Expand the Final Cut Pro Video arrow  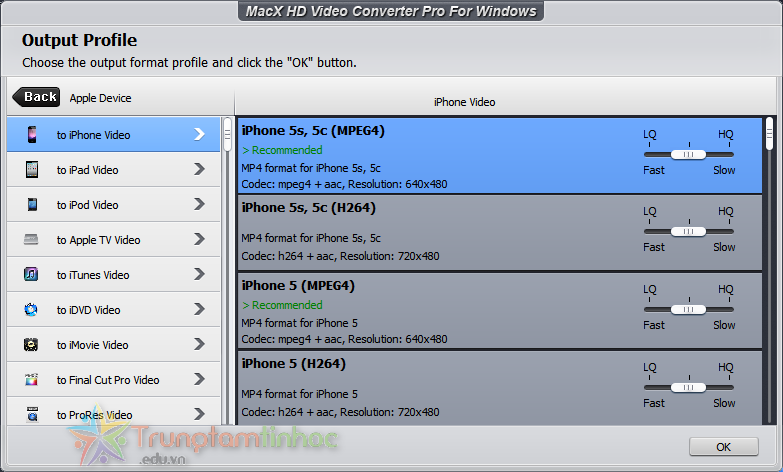(199, 379)
